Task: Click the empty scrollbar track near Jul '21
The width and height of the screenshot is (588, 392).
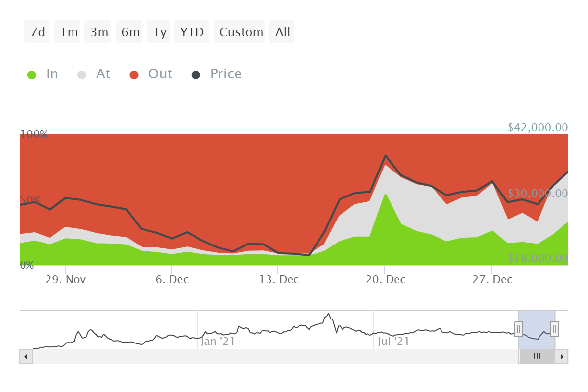Action: point(392,356)
